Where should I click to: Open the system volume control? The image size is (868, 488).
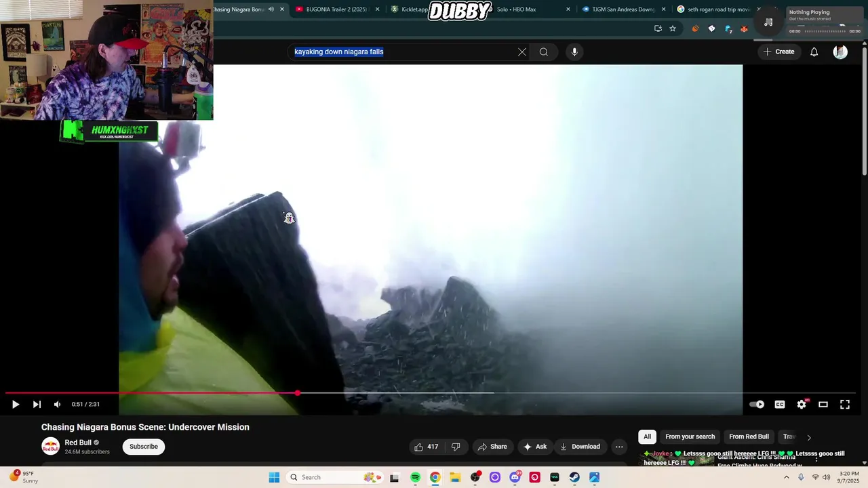[x=826, y=477]
